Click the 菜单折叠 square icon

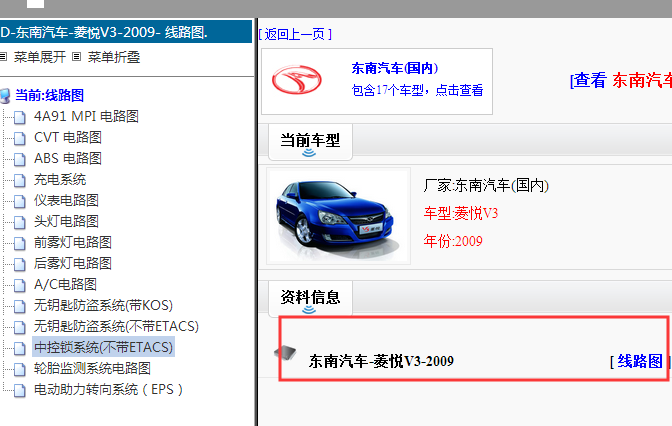(76, 57)
